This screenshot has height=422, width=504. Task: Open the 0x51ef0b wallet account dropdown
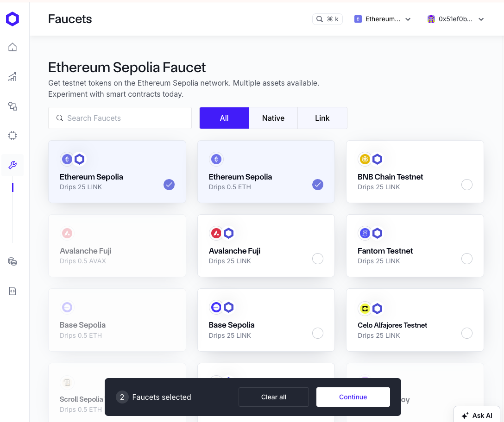pos(456,19)
